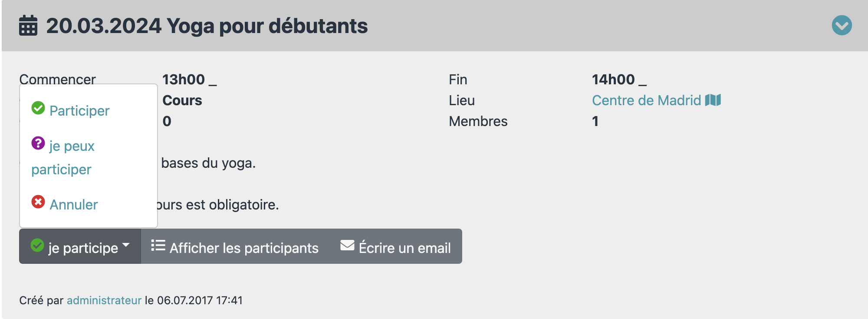Click the event title Yoga pour débutants

(267, 26)
